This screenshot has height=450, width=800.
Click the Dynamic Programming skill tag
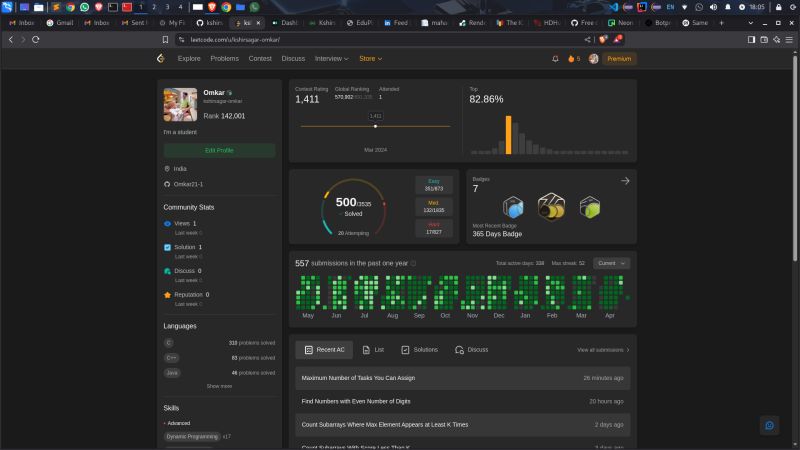click(x=192, y=437)
